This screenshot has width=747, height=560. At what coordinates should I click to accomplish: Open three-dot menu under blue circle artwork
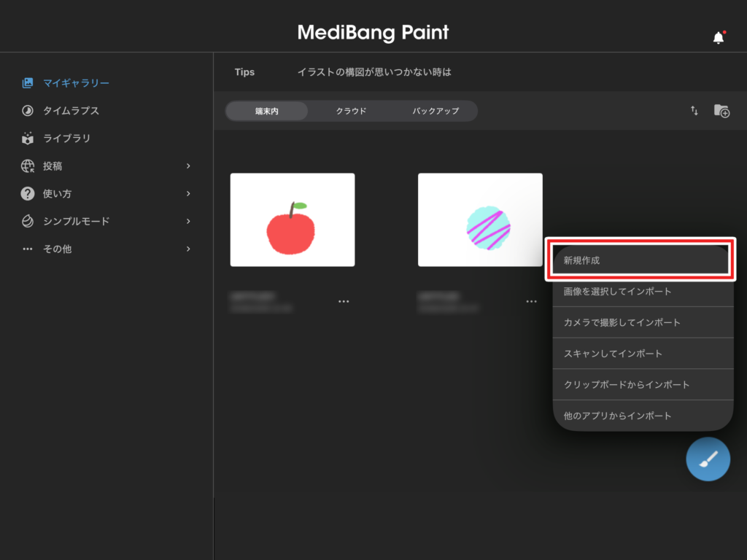531,301
